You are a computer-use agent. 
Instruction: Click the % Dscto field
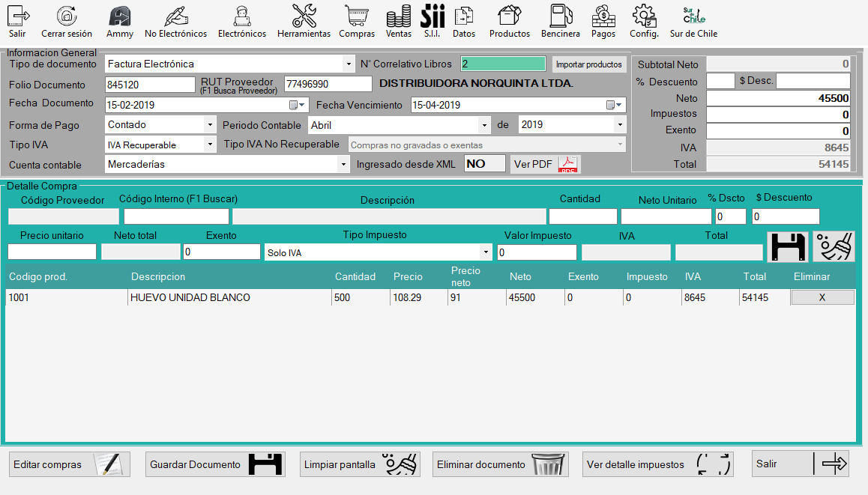pos(731,216)
